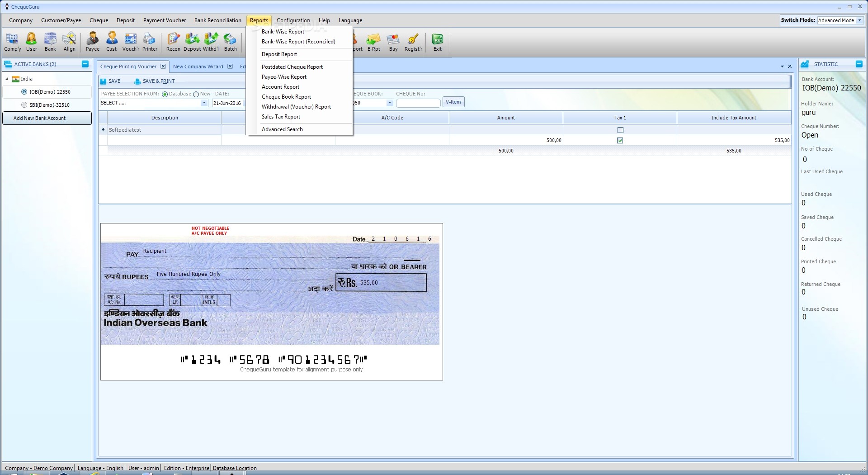Choose Cheque Book Report
The height and width of the screenshot is (475, 868).
(x=286, y=97)
